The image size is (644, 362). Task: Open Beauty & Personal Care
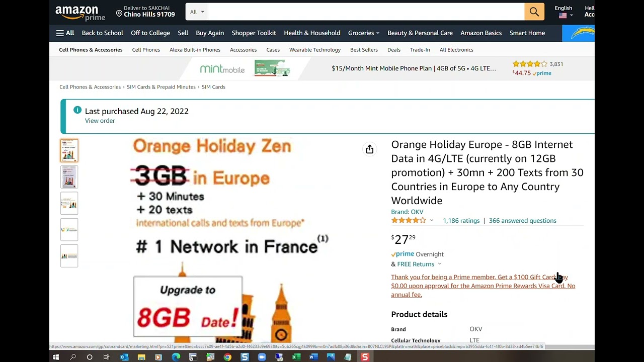(420, 33)
